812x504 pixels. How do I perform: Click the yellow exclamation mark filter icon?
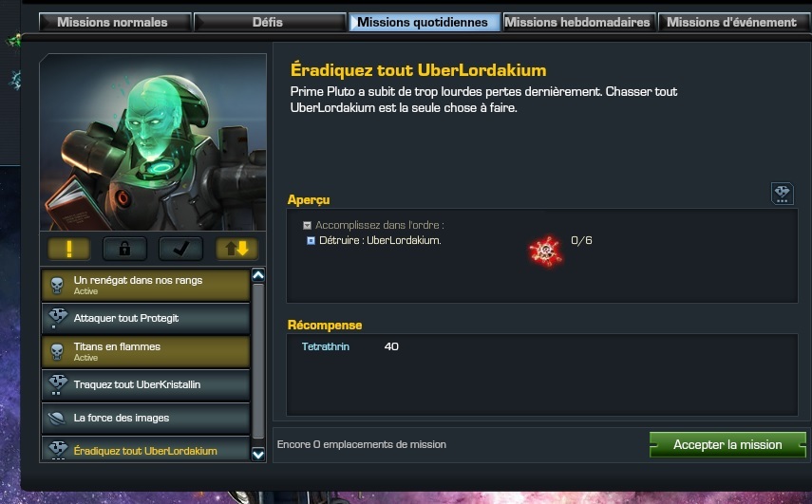[69, 249]
